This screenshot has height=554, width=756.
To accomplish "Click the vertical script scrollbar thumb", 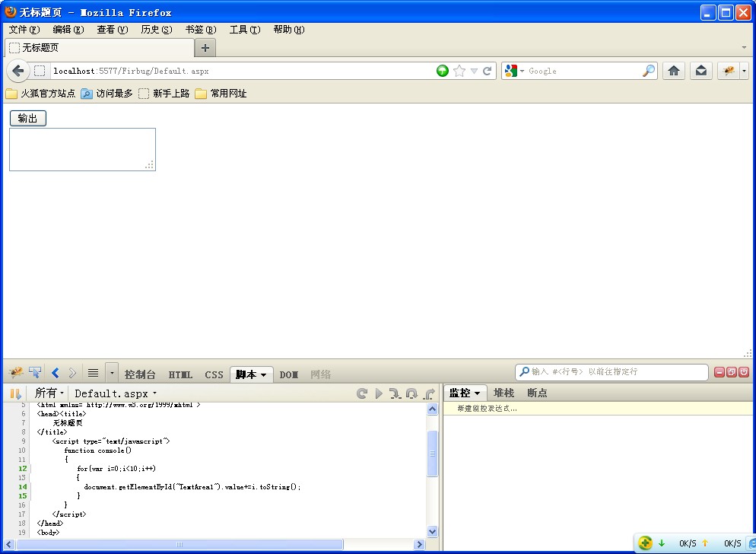I will (433, 453).
